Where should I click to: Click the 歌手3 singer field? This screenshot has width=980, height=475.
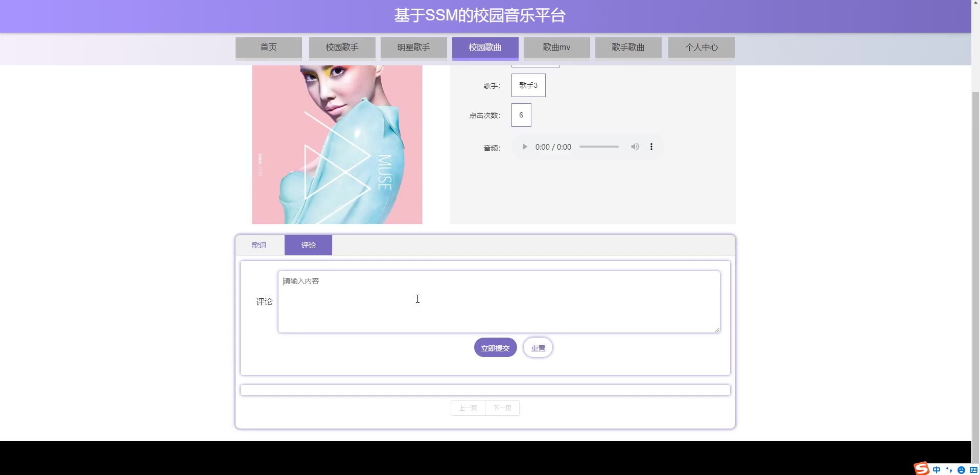click(528, 85)
